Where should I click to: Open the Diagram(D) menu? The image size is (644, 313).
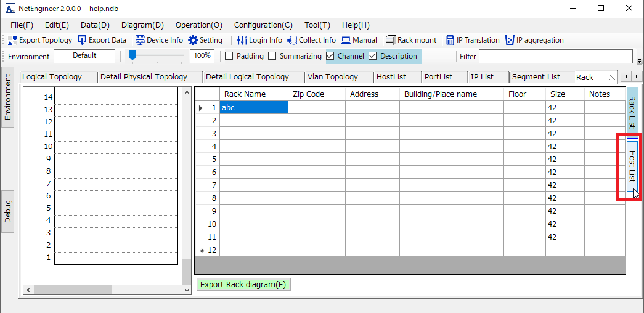(142, 25)
